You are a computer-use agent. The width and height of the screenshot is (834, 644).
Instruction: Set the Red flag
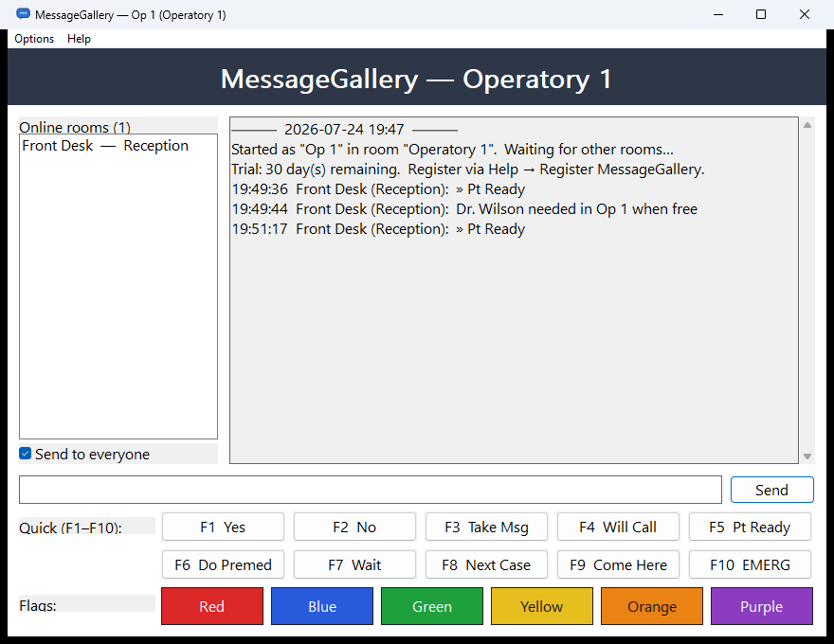pyautogui.click(x=212, y=606)
